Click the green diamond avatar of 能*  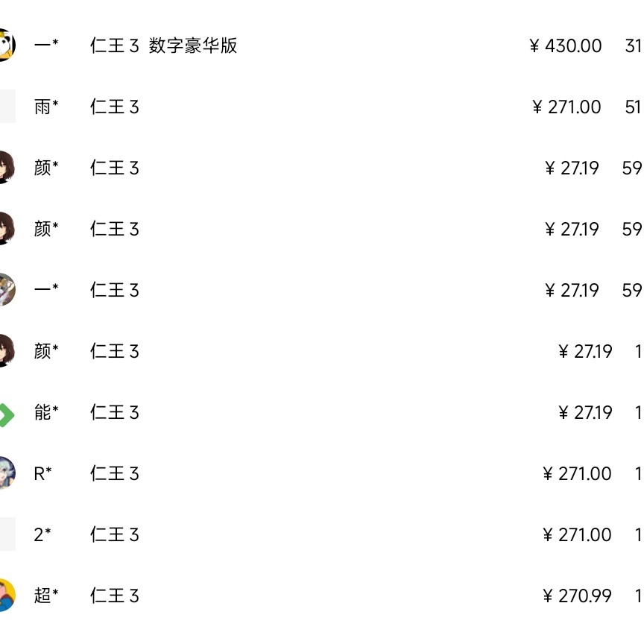[6, 414]
